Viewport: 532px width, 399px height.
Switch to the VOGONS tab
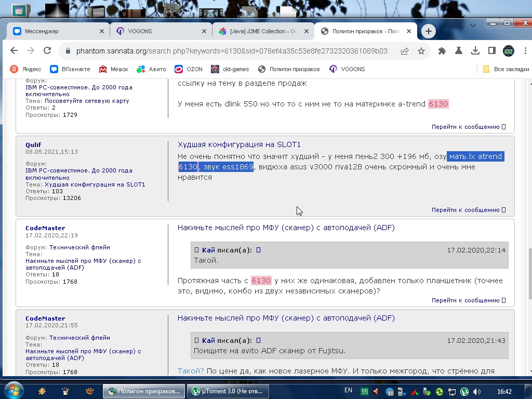tap(161, 31)
